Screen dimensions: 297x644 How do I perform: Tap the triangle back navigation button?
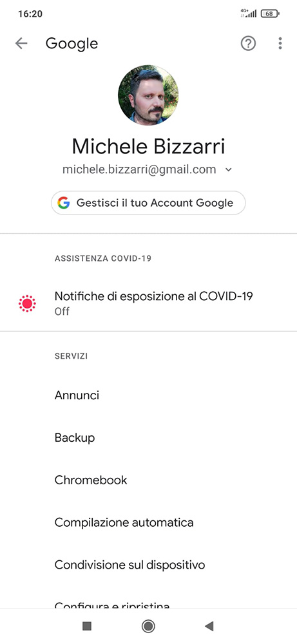click(x=209, y=626)
